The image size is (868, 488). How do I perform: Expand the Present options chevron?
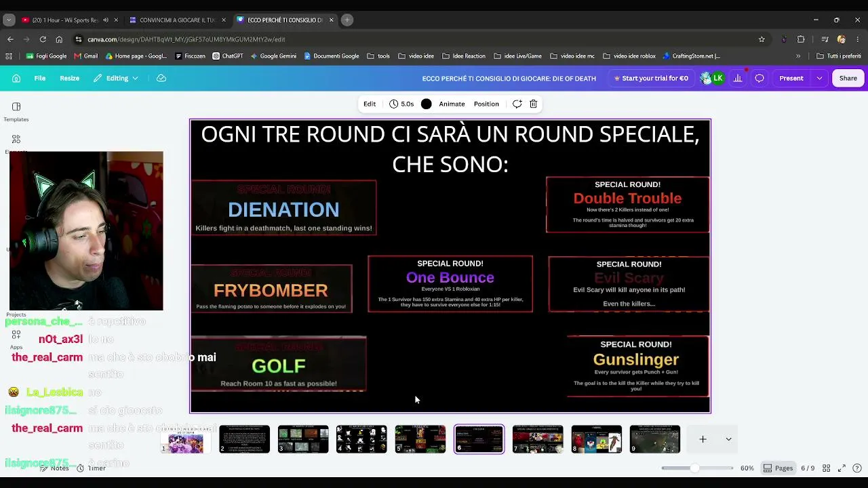pyautogui.click(x=819, y=78)
